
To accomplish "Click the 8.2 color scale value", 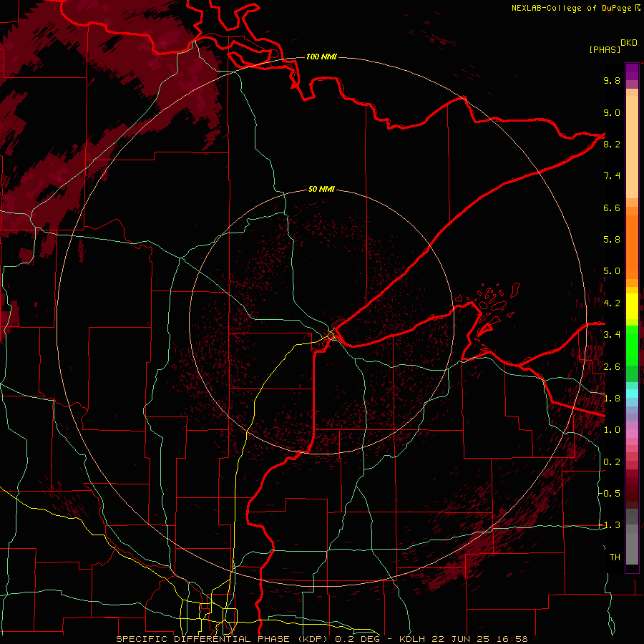I will pos(612,144).
